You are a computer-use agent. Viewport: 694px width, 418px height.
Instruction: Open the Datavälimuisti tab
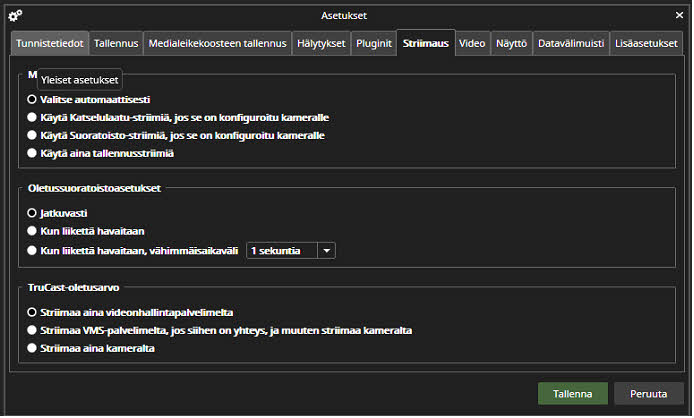pos(570,44)
